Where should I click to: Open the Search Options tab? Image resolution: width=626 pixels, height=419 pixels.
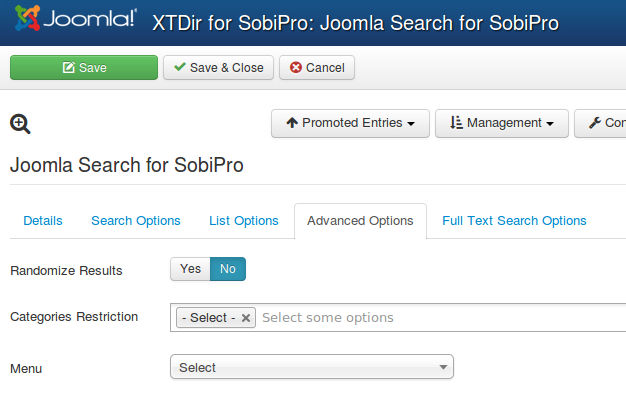[136, 221]
